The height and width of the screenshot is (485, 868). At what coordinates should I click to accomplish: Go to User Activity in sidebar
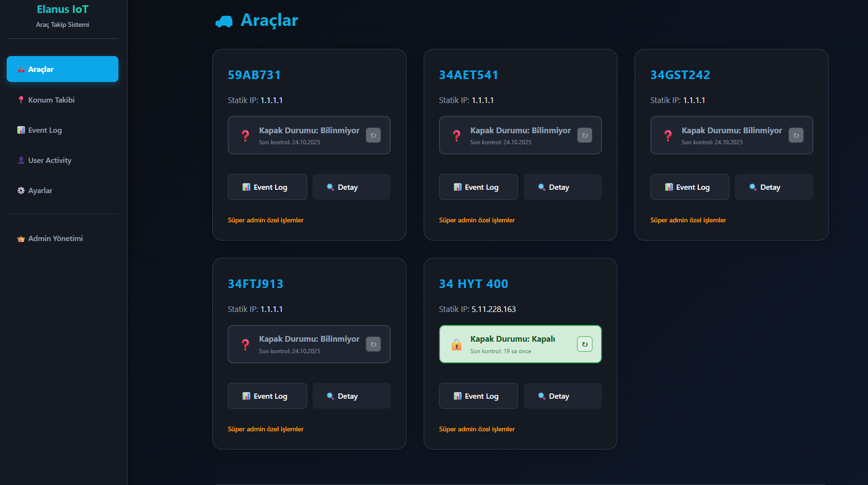pos(49,160)
